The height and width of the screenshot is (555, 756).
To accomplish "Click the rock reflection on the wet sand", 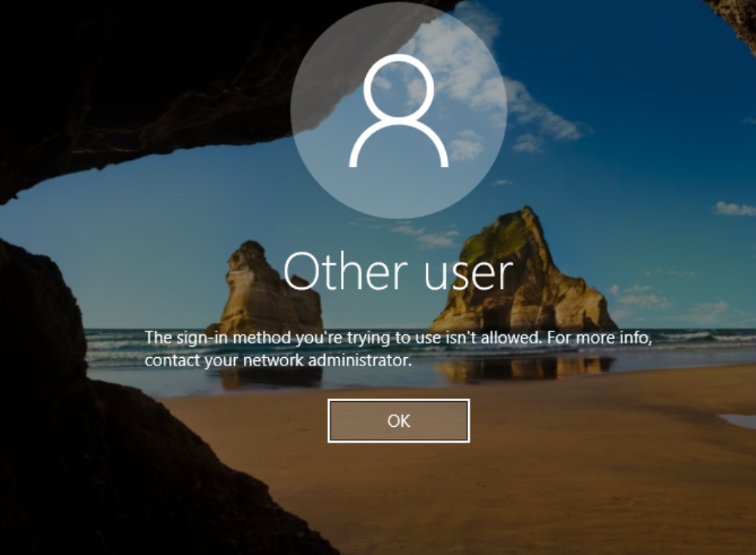I will (x=523, y=369).
